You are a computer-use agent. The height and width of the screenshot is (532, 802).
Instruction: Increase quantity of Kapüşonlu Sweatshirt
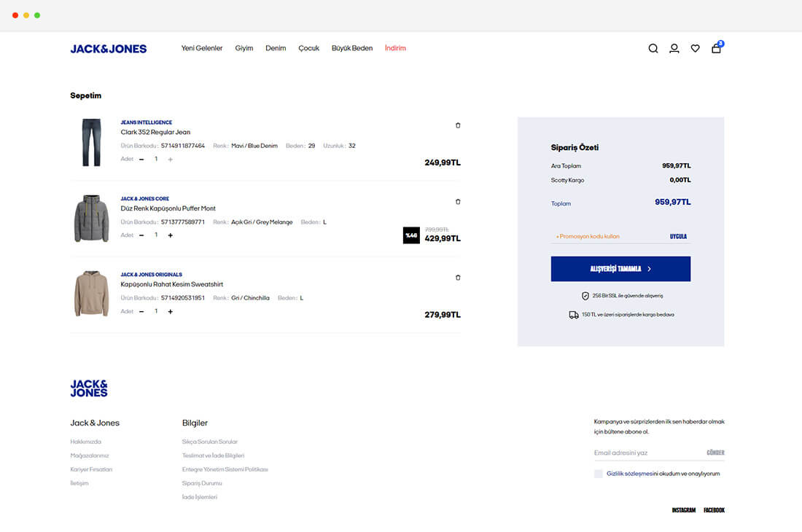(x=171, y=312)
